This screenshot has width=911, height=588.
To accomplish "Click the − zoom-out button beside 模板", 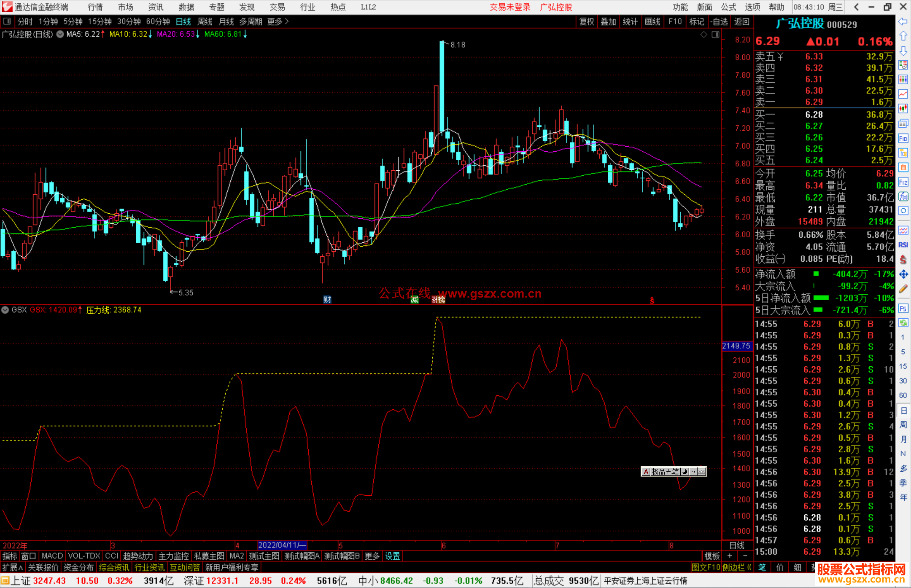I will click(x=745, y=556).
